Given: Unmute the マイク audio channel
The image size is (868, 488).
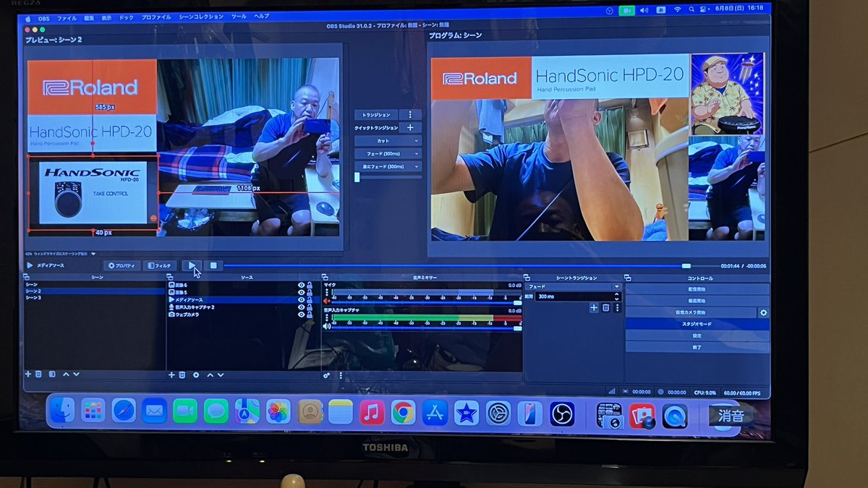Looking at the screenshot, I should (326, 301).
